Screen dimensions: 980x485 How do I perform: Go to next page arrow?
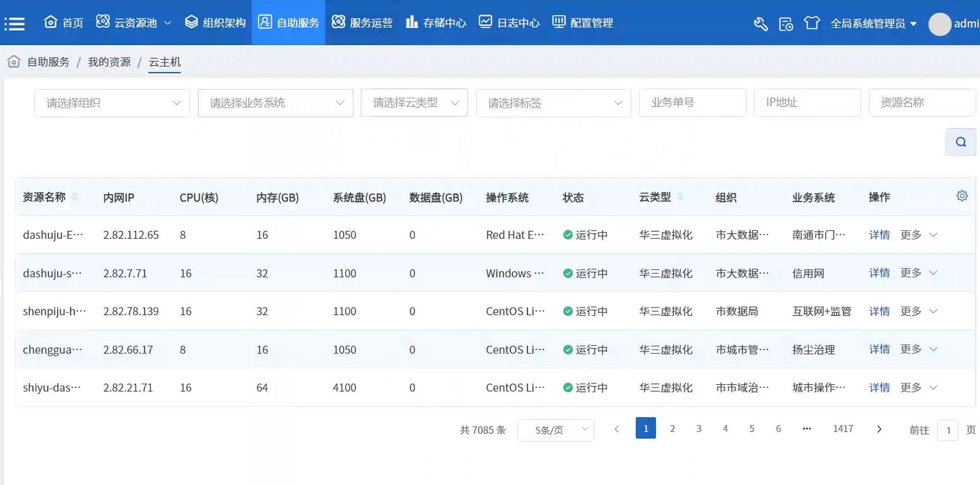point(879,429)
